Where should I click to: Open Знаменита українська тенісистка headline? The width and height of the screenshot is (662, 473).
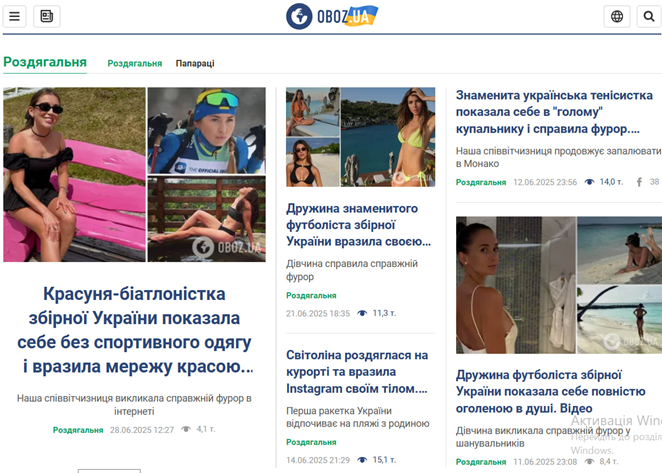point(554,112)
